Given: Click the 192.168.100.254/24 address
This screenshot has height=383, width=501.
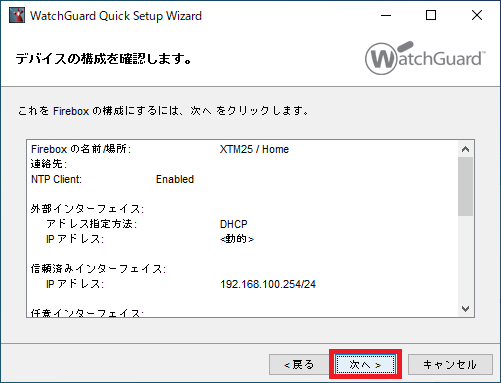Looking at the screenshot, I should tap(268, 284).
